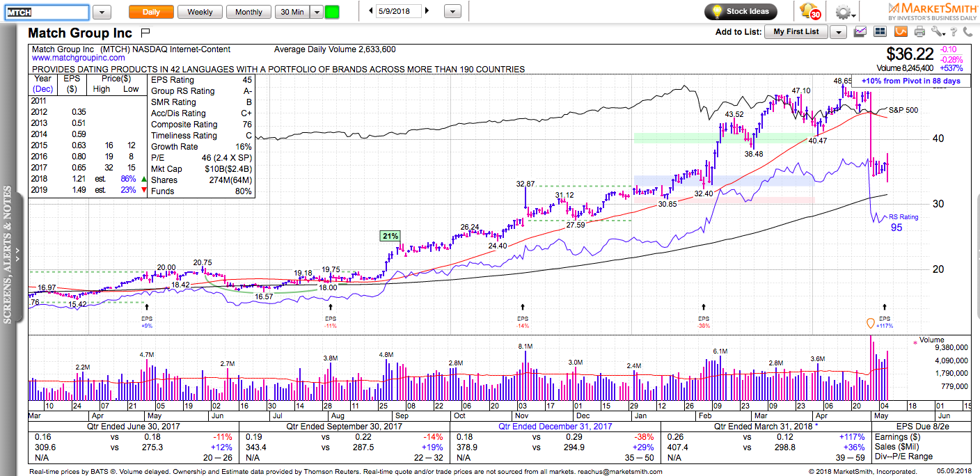
Task: Click the My First List button
Action: point(796,32)
